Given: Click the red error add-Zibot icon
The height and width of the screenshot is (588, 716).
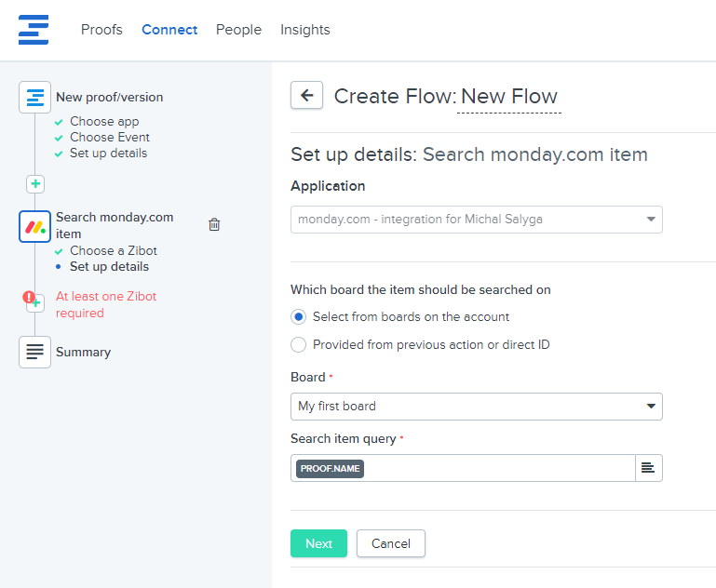Looking at the screenshot, I should pos(32,300).
